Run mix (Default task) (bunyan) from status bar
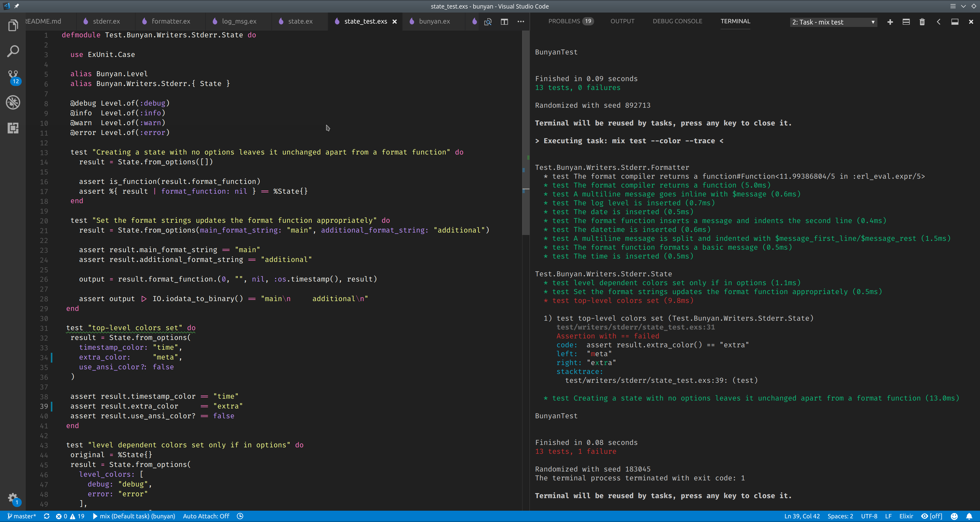Screen dimensions: 980x522 click(x=134, y=516)
